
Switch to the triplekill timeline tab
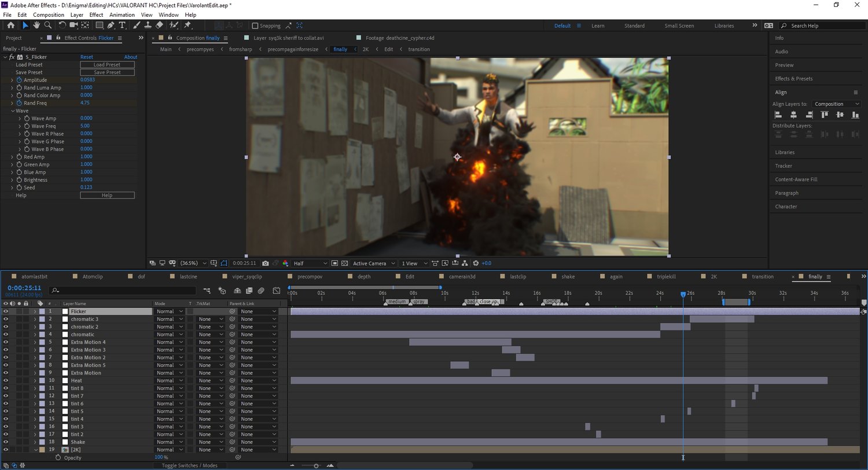[x=665, y=277]
